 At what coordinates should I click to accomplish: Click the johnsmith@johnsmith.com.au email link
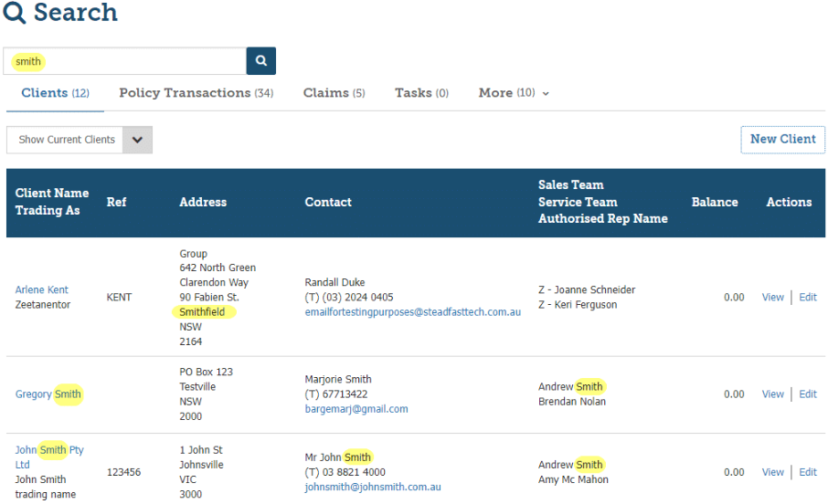coord(373,488)
